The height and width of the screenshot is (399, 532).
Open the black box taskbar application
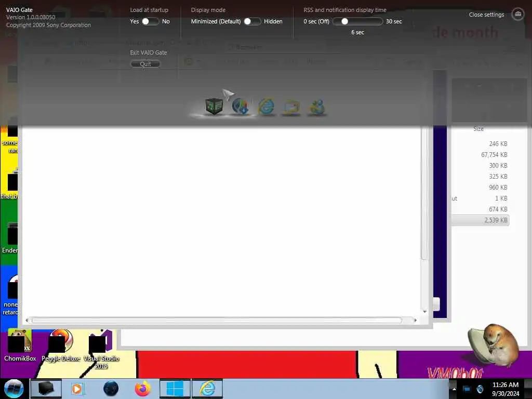(46, 389)
